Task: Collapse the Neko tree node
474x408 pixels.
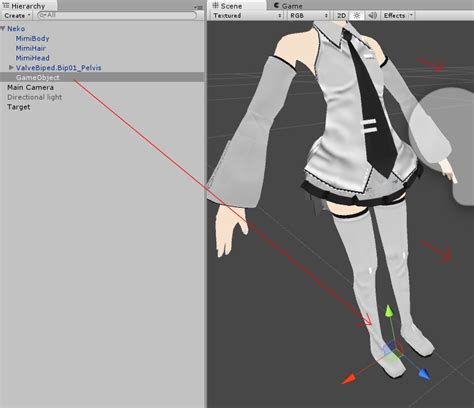Action: point(3,29)
